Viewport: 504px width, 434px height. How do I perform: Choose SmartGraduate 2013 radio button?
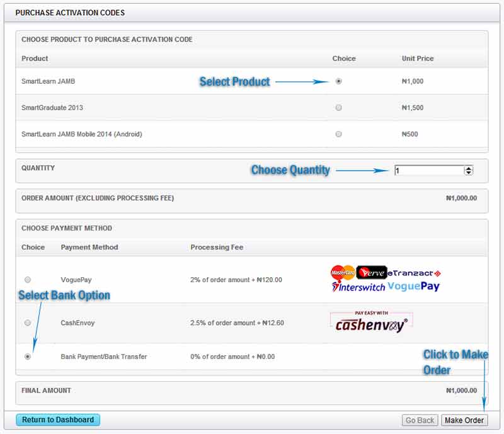click(339, 108)
